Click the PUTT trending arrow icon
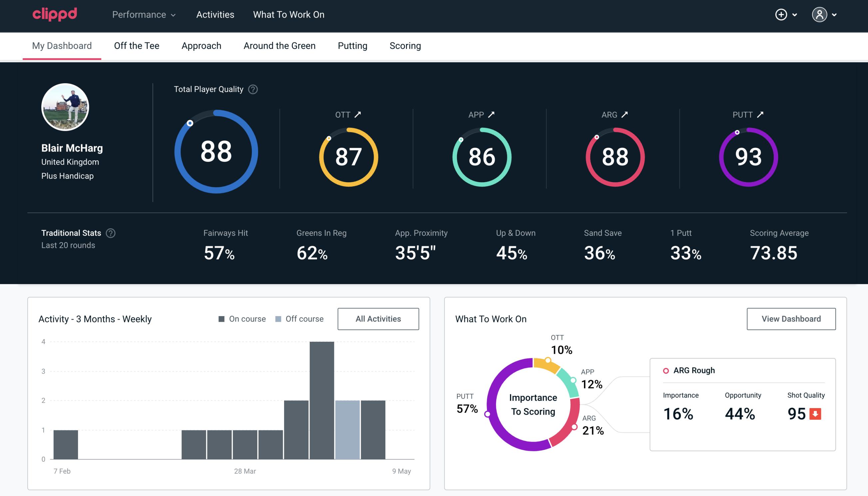 [x=761, y=115]
